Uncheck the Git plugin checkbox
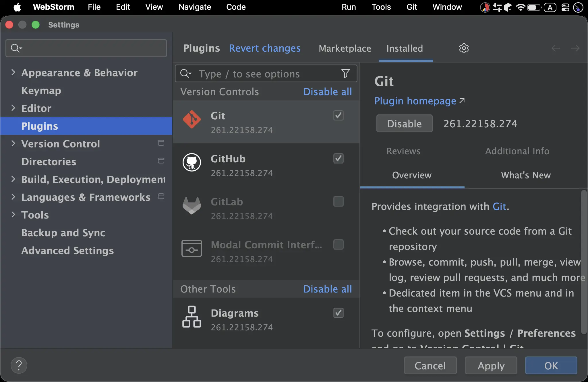The image size is (588, 382). pos(339,115)
